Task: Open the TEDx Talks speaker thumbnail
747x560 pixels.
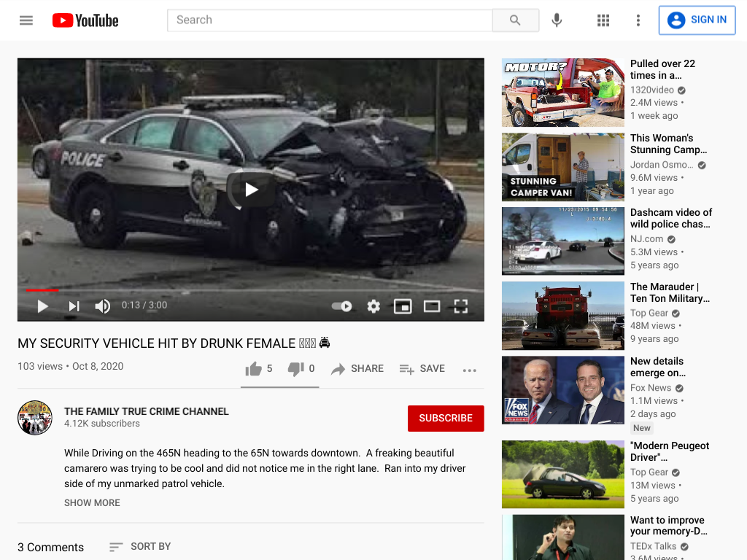Action: [x=562, y=537]
